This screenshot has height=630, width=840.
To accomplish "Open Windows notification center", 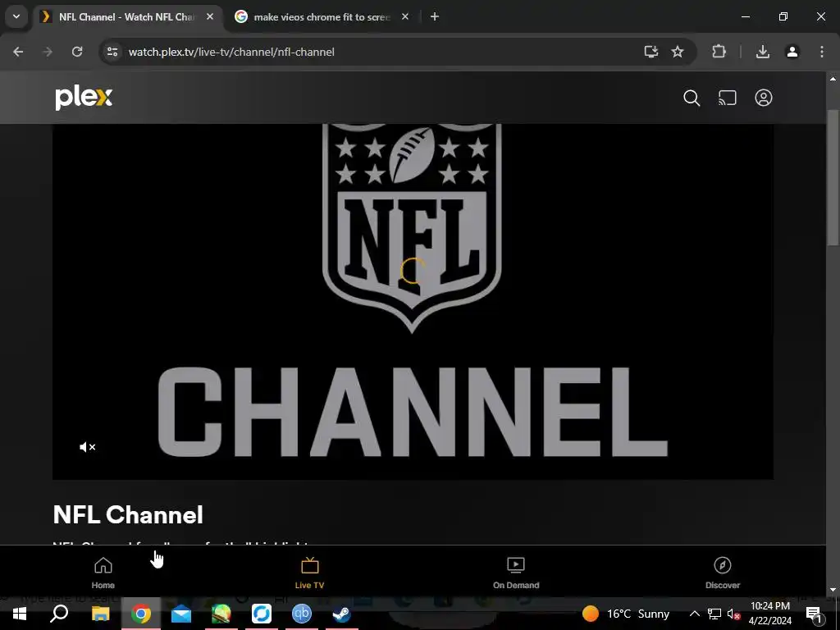I will [x=813, y=614].
